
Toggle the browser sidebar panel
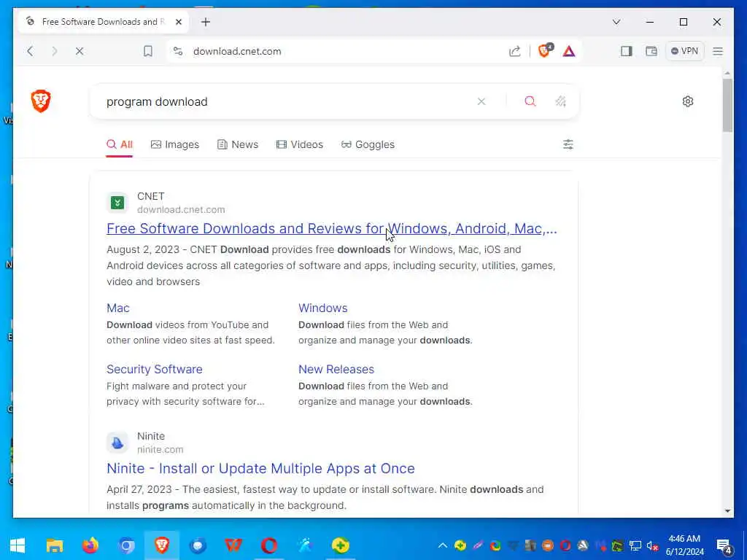pyautogui.click(x=626, y=51)
